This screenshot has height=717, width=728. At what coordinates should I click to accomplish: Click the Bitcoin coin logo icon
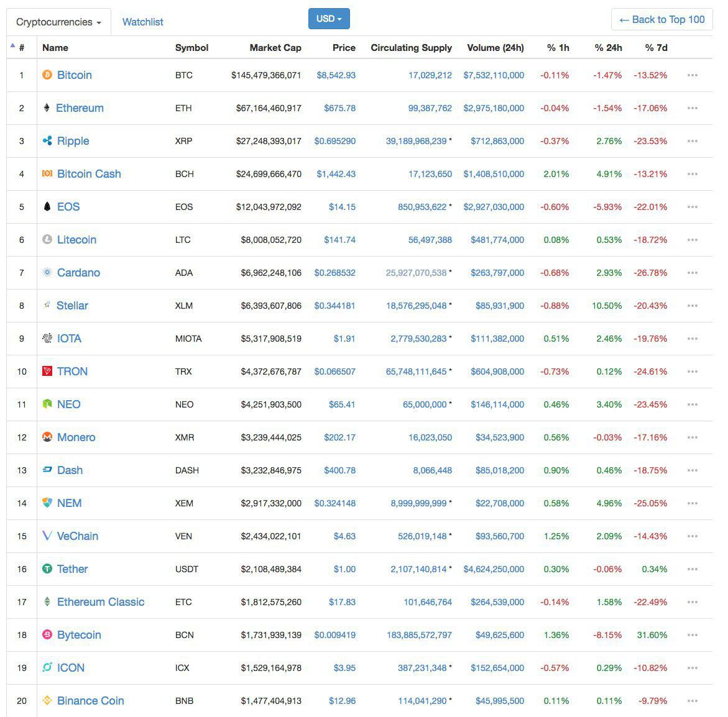click(47, 75)
